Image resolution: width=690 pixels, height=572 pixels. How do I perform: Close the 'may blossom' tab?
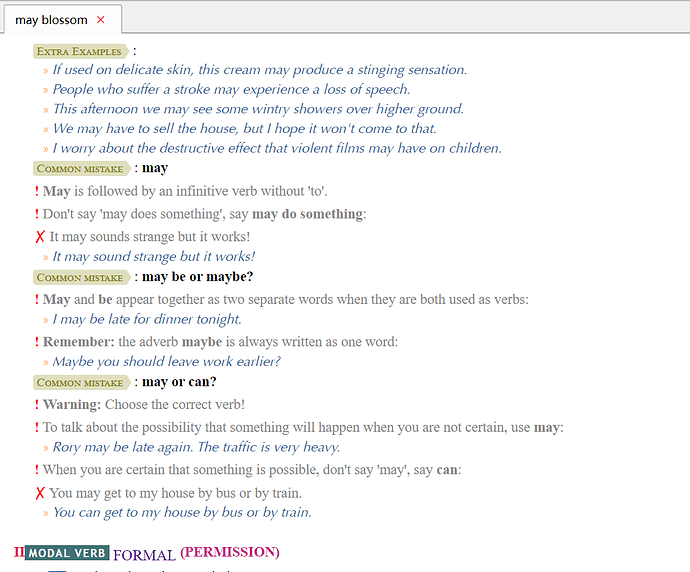pyautogui.click(x=101, y=20)
